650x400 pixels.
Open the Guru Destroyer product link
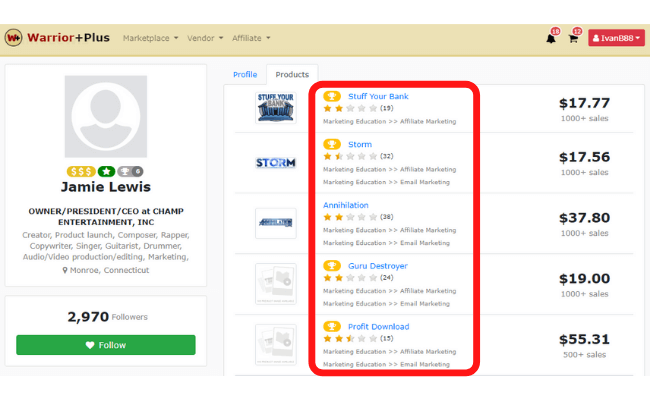[378, 266]
